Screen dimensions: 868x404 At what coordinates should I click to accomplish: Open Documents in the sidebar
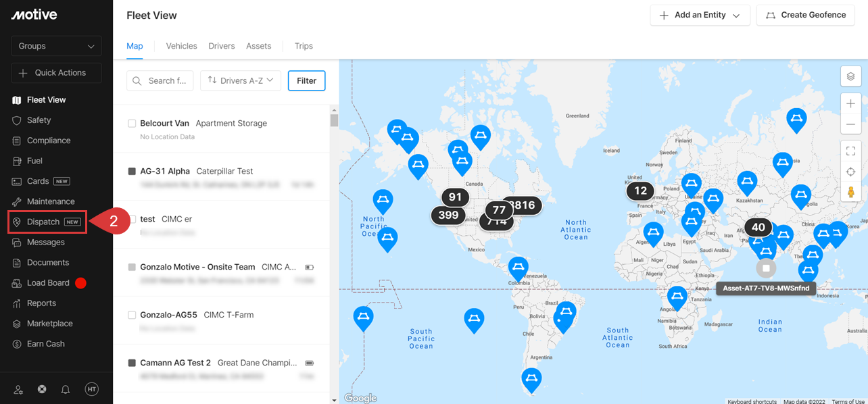[48, 262]
